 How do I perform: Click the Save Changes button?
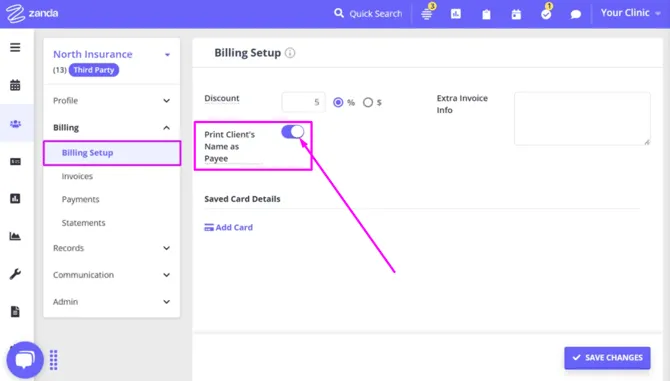coord(607,358)
